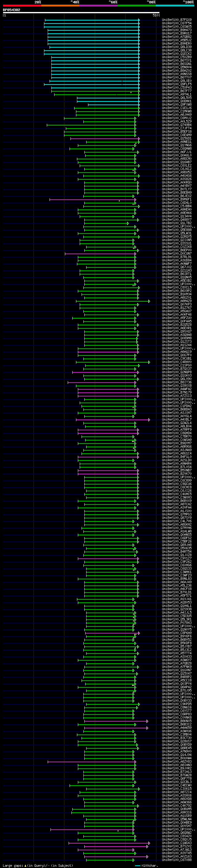Click UniRef100_A5B5J2 label
This screenshot has height=868, width=197.
pos(177,40)
